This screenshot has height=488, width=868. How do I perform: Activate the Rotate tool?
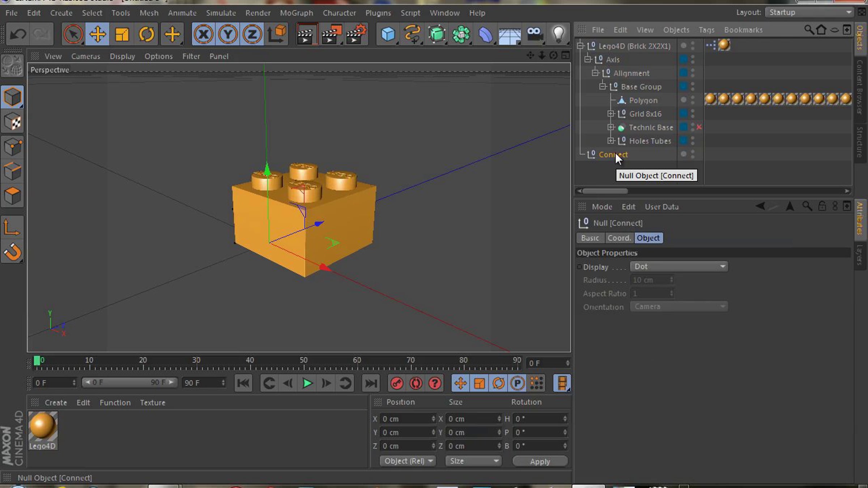tap(146, 34)
